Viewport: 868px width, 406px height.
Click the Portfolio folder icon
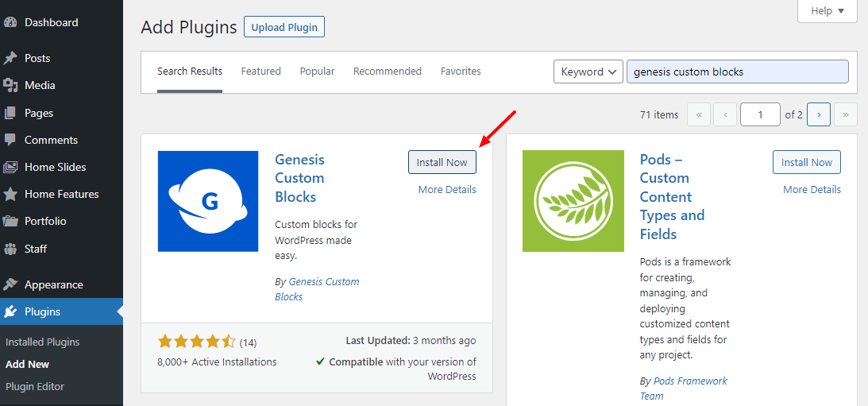point(10,221)
